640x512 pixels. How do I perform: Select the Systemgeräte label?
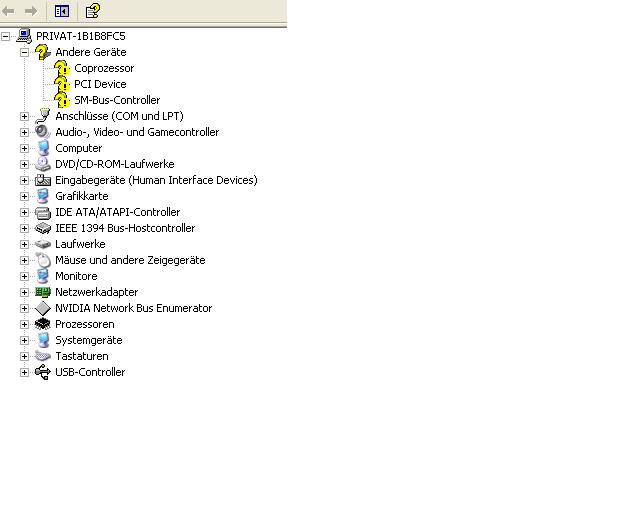(88, 340)
